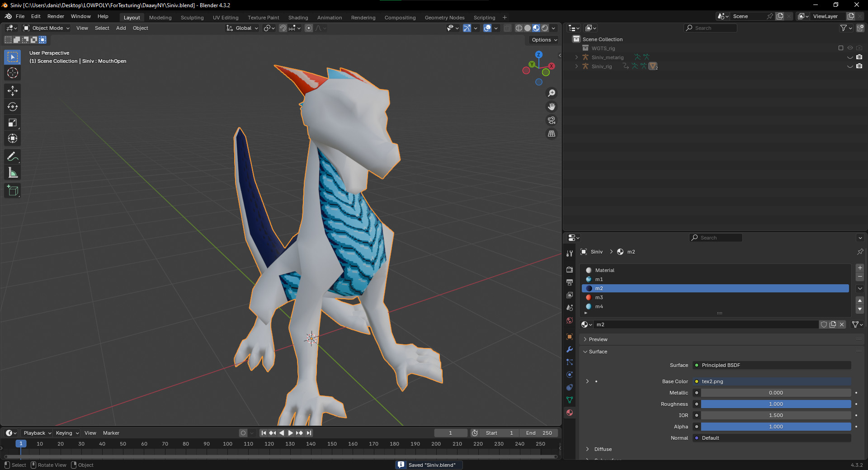
Task: Select the Move tool
Action: click(x=13, y=91)
